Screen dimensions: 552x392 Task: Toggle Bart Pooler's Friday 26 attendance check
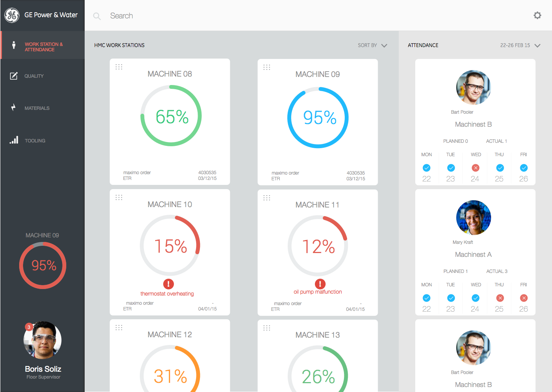[524, 168]
